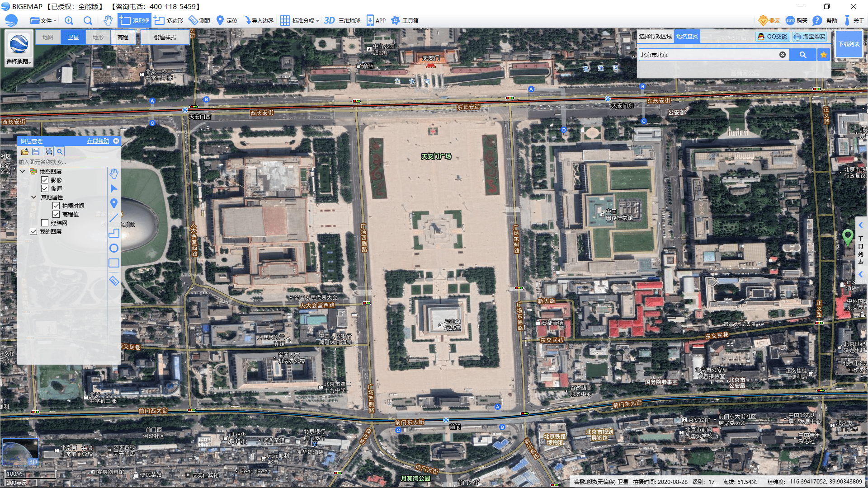This screenshot has height=488, width=868.
Task: Click the select-elements icon in layer panel
Action: tap(48, 152)
